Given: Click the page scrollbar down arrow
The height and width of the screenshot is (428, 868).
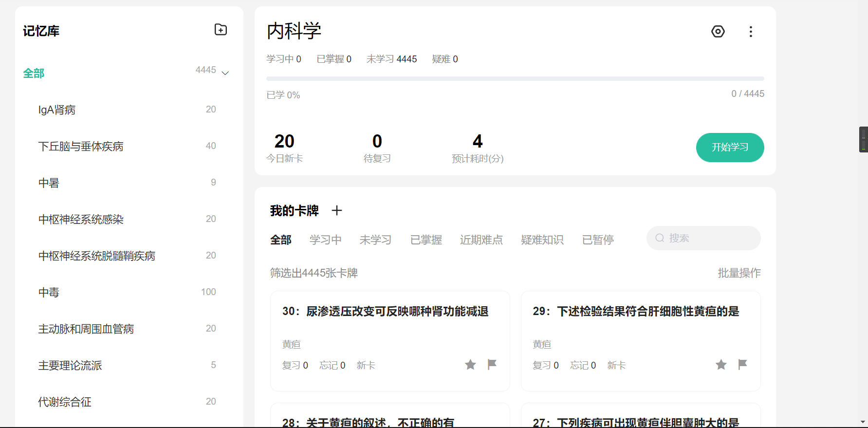Looking at the screenshot, I should (x=863, y=422).
